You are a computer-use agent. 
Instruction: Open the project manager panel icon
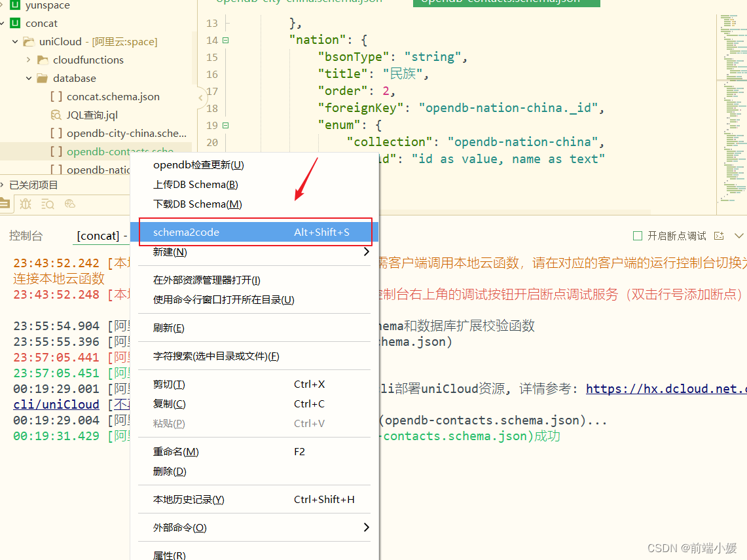pos(5,204)
